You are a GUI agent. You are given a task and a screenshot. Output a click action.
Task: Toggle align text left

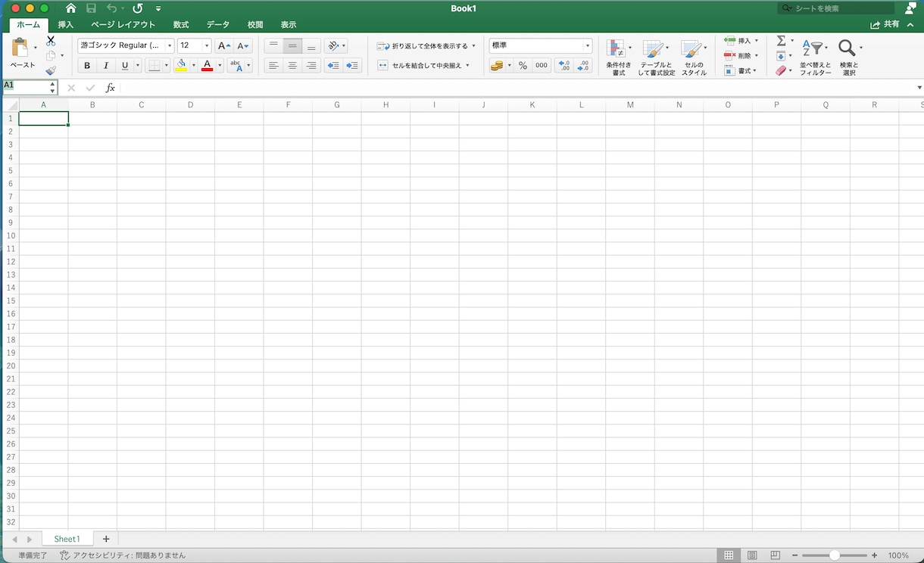tap(273, 66)
